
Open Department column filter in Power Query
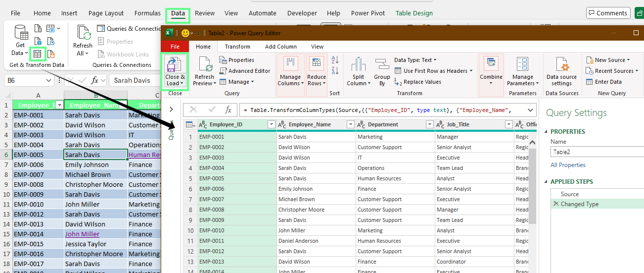pyautogui.click(x=429, y=124)
